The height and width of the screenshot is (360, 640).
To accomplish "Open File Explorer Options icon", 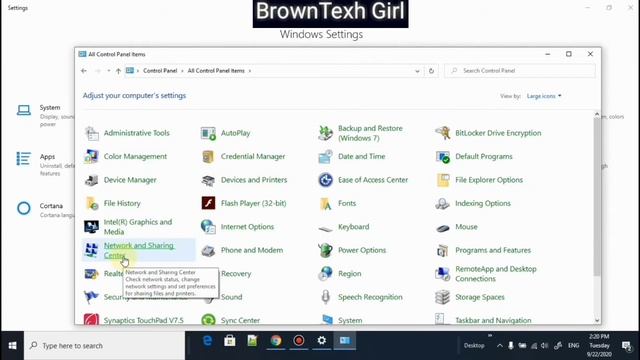I will pyautogui.click(x=442, y=180).
